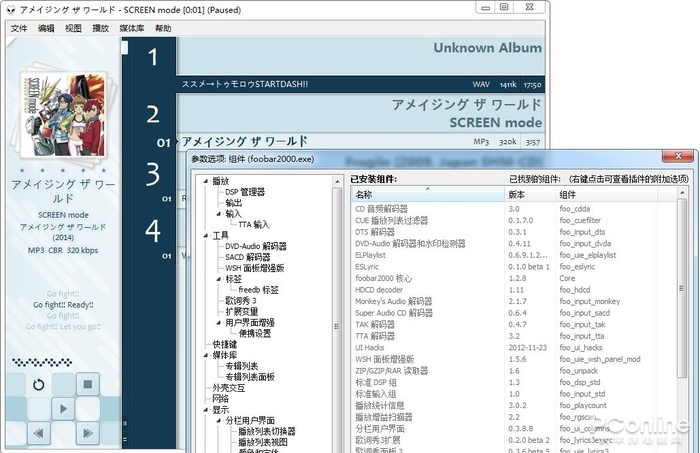Select DVD-Audio 解码器 tree item
Image resolution: width=700 pixels, height=453 pixels.
256,246
